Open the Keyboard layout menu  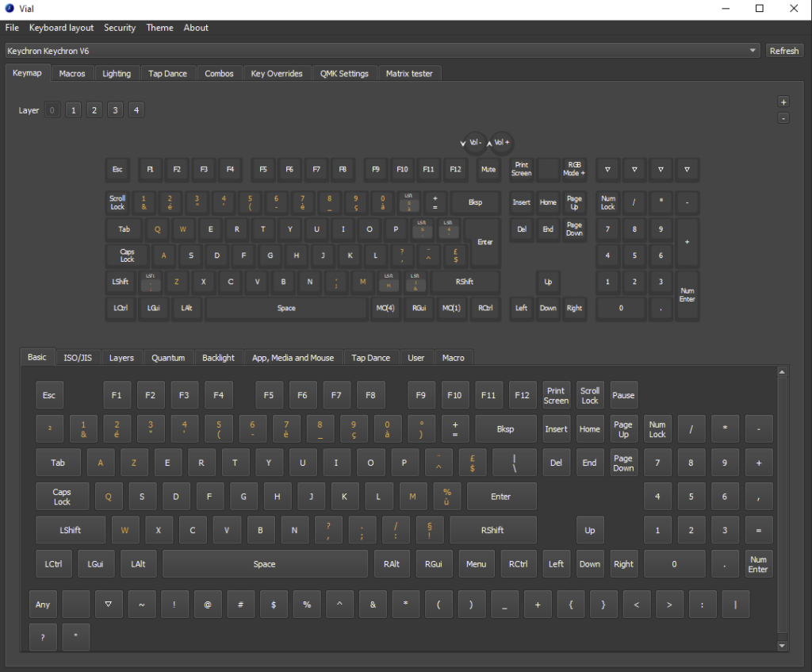[x=61, y=28]
